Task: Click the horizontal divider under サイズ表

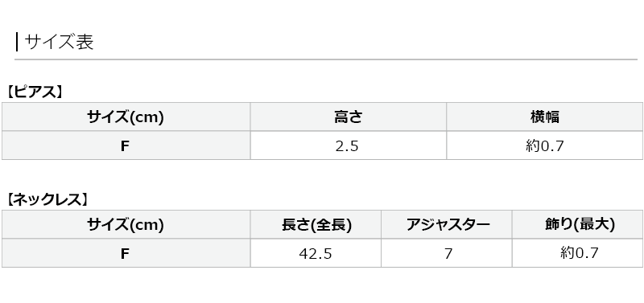Action: [326, 59]
